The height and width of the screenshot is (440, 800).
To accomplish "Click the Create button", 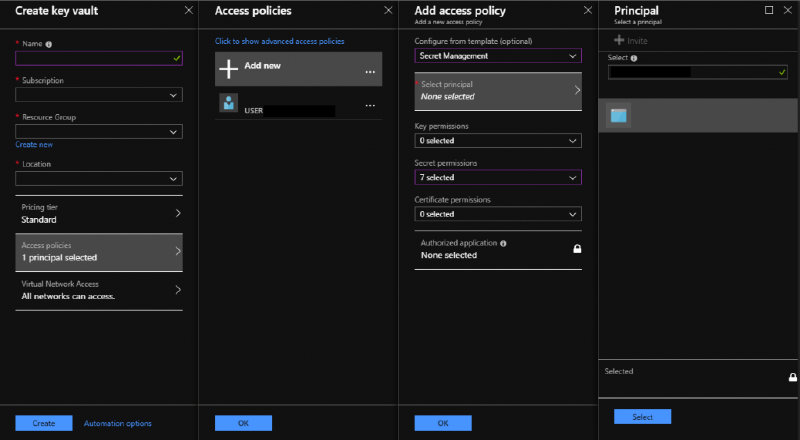I will point(44,423).
